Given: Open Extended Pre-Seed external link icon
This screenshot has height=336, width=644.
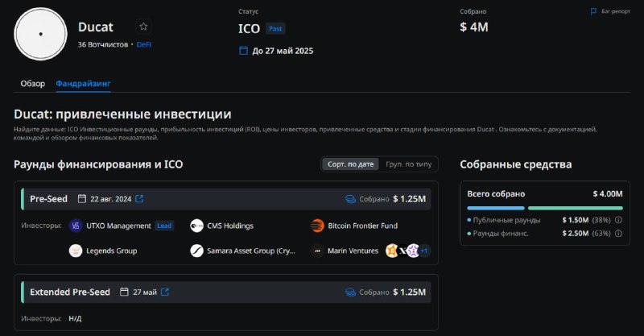Looking at the screenshot, I should (x=165, y=292).
